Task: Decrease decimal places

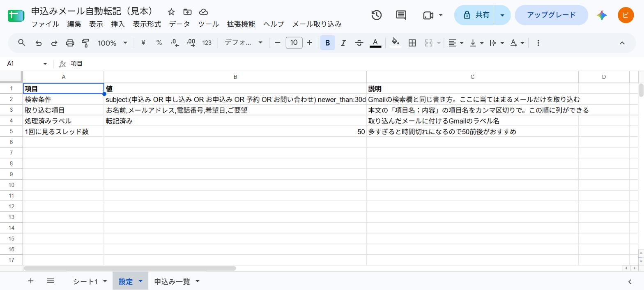Action: coord(175,43)
